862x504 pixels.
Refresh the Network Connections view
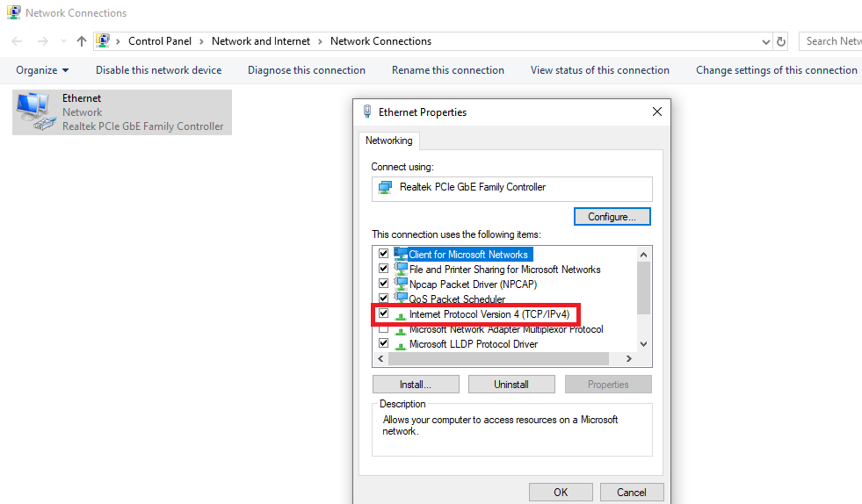[780, 41]
